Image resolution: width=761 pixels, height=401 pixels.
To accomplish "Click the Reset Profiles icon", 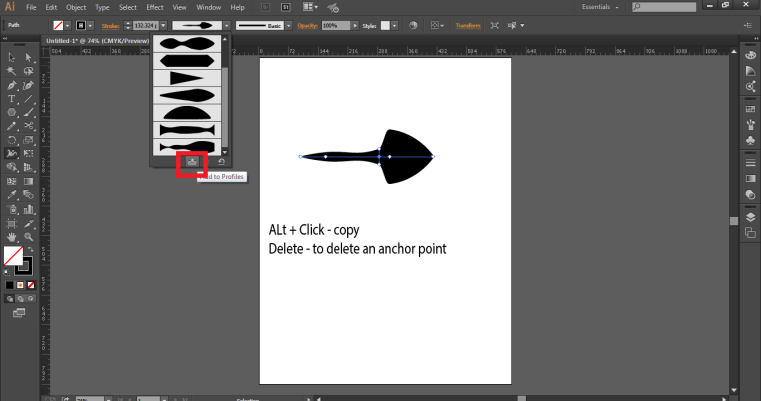I will (221, 160).
